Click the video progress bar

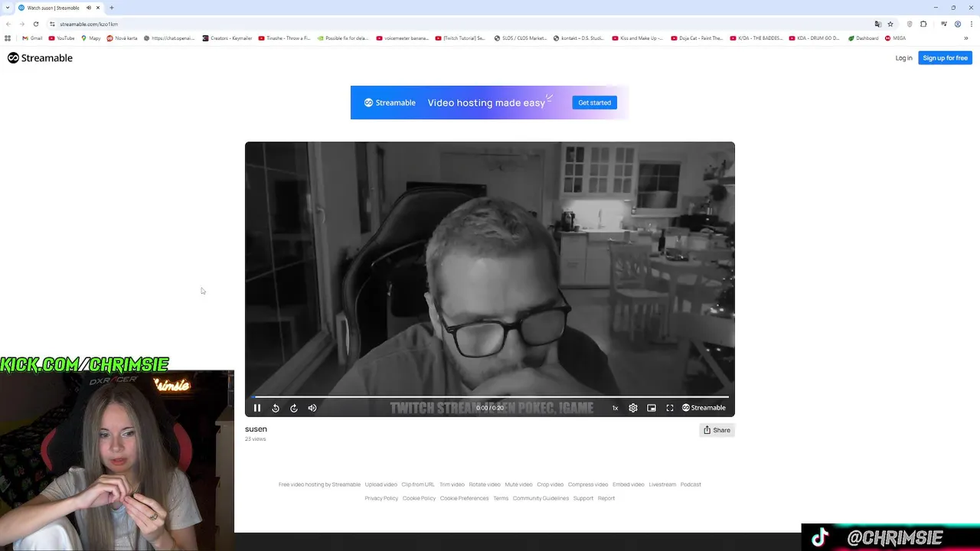tap(490, 396)
